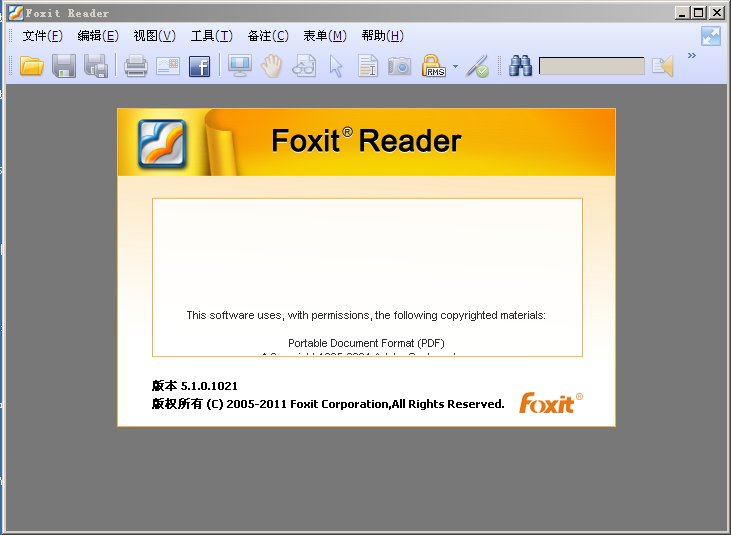The image size is (731, 535).
Task: Open the 帮助(H) menu
Action: coord(382,36)
